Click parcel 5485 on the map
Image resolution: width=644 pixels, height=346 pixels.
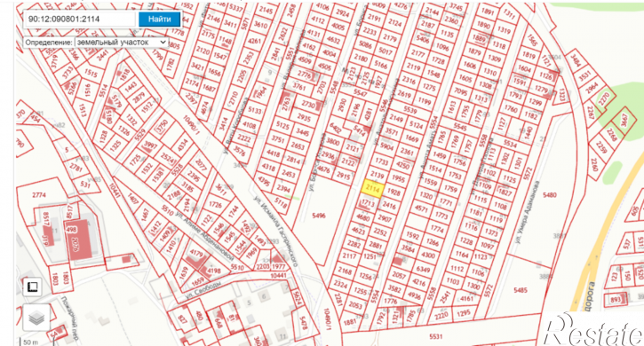click(521, 290)
